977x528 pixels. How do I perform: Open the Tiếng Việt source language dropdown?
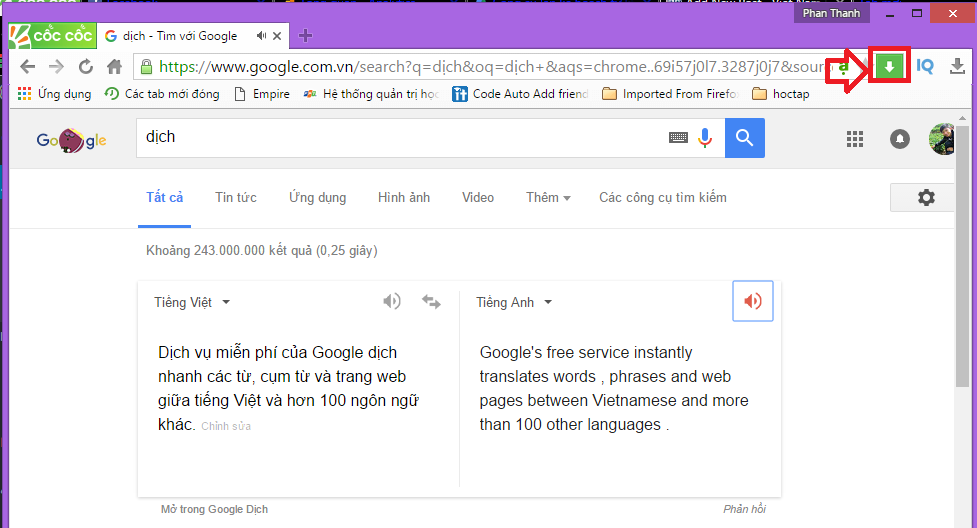point(192,302)
